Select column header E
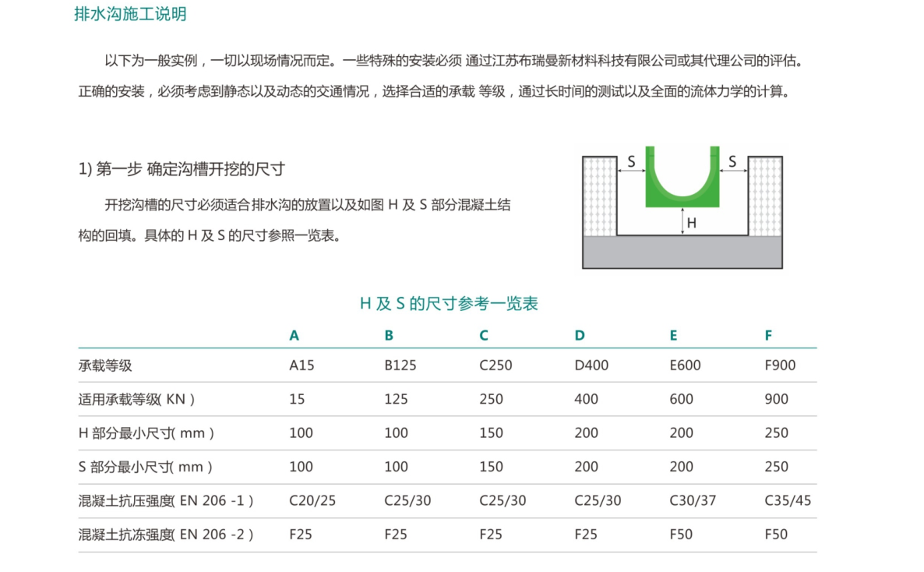 [x=674, y=336]
